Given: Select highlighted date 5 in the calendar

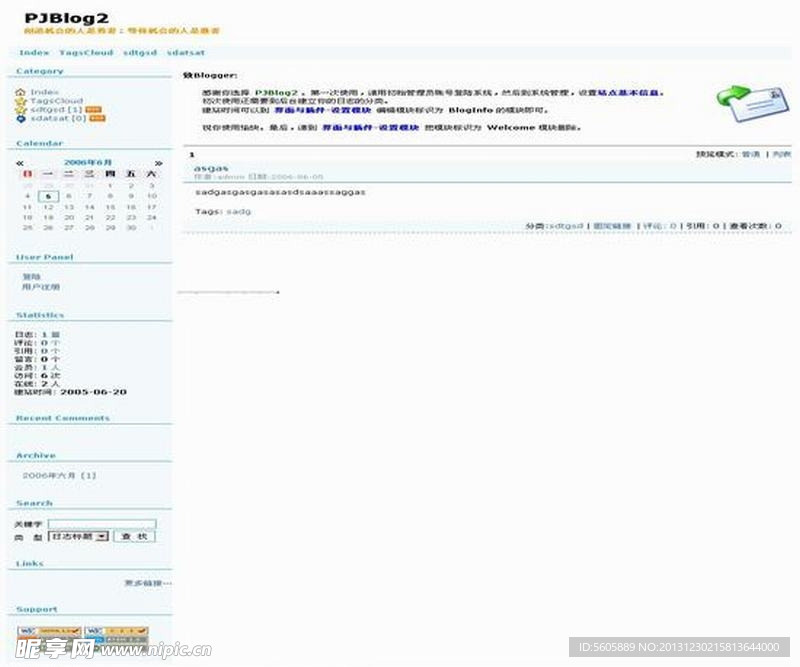Looking at the screenshot, I should [x=48, y=196].
